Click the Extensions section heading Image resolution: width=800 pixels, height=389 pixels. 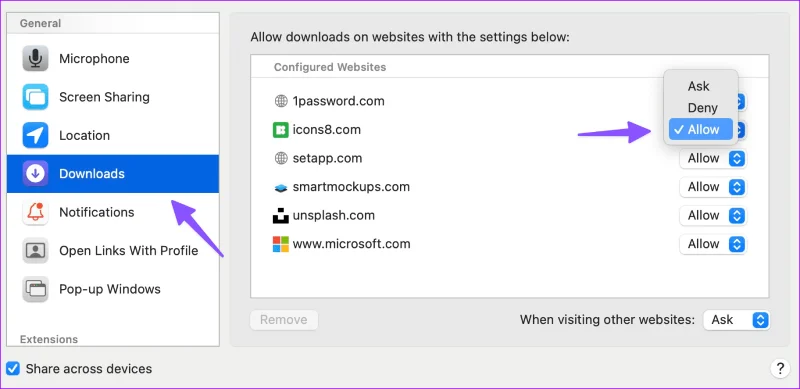pos(49,339)
